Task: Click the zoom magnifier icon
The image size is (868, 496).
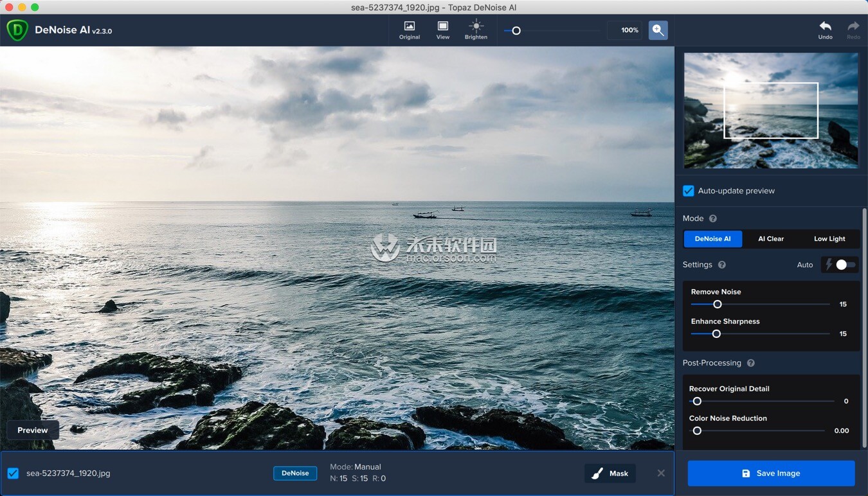Action: [658, 30]
